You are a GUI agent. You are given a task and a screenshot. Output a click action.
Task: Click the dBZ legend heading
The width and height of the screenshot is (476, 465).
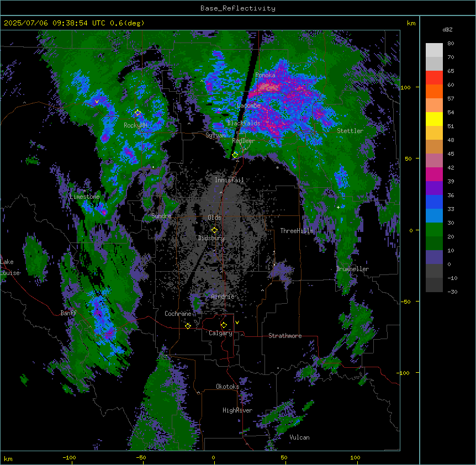(447, 29)
